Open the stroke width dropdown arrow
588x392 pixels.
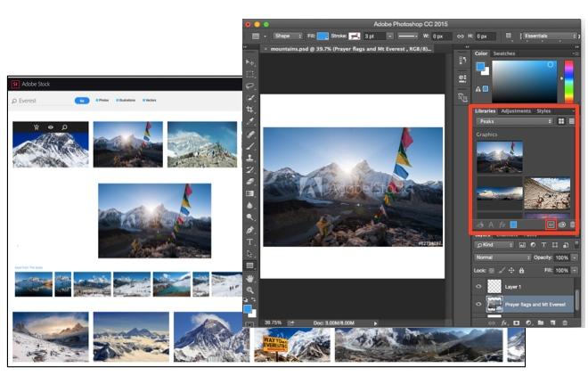click(x=390, y=36)
